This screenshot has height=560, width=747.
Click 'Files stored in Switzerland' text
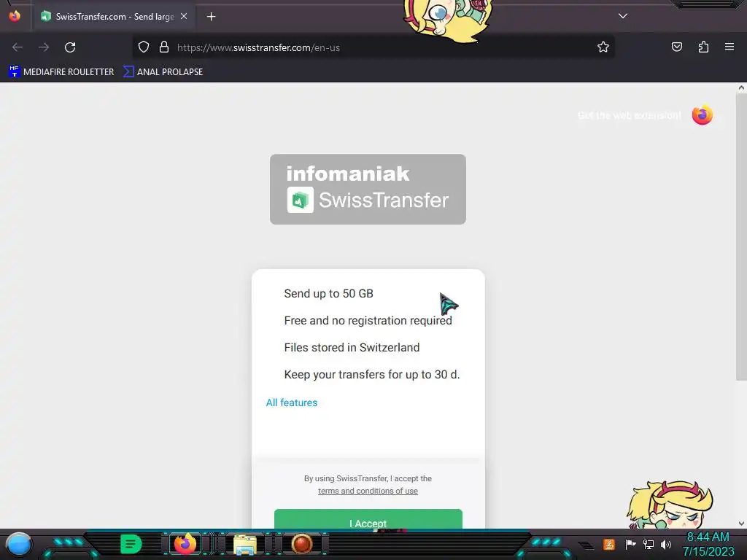(x=352, y=348)
